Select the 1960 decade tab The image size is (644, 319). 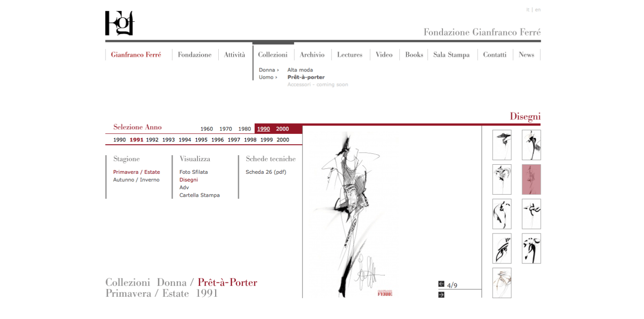[206, 129]
